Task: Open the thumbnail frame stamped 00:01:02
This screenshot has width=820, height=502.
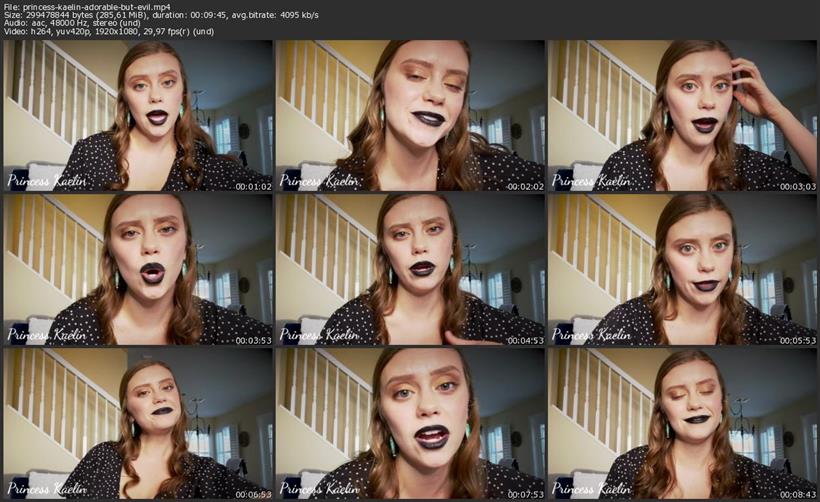Action: point(139,115)
